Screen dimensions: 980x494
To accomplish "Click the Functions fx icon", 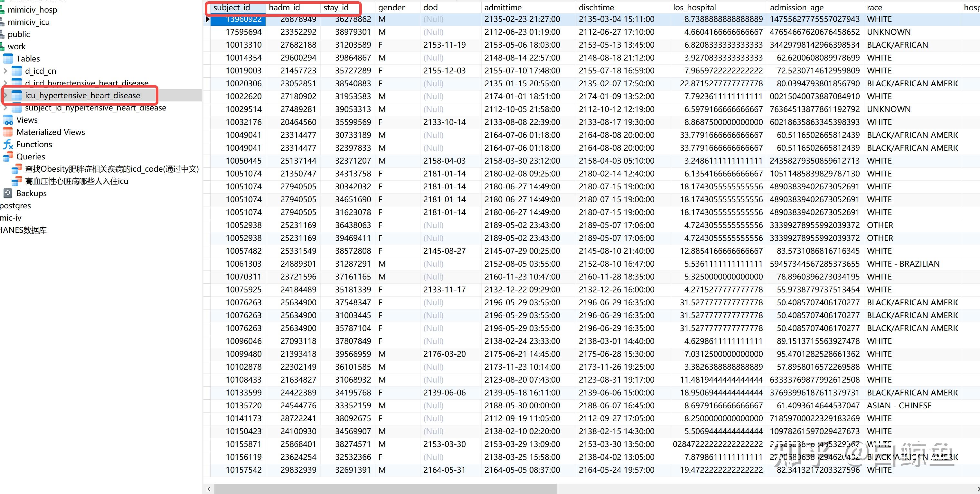I will tap(8, 145).
